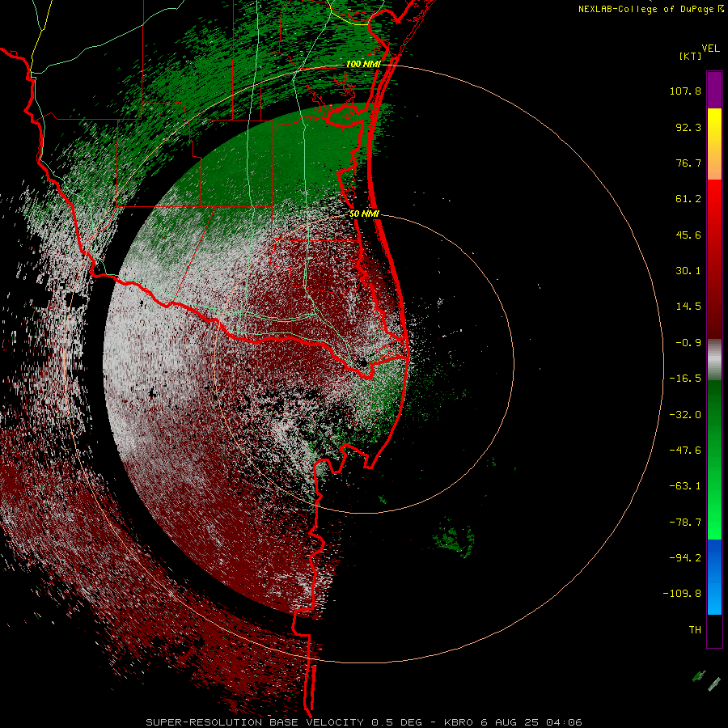Click the -32.0 legend value
728x728 pixels.
[685, 415]
